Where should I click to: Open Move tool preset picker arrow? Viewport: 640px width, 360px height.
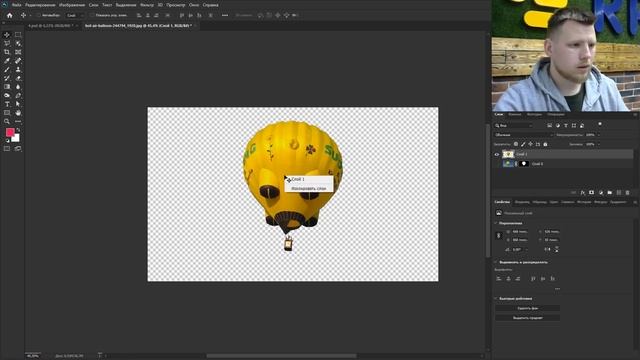30,15
